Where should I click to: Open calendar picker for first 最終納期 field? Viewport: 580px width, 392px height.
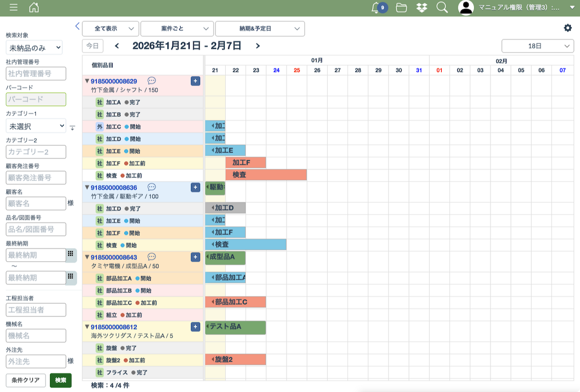tap(71, 254)
